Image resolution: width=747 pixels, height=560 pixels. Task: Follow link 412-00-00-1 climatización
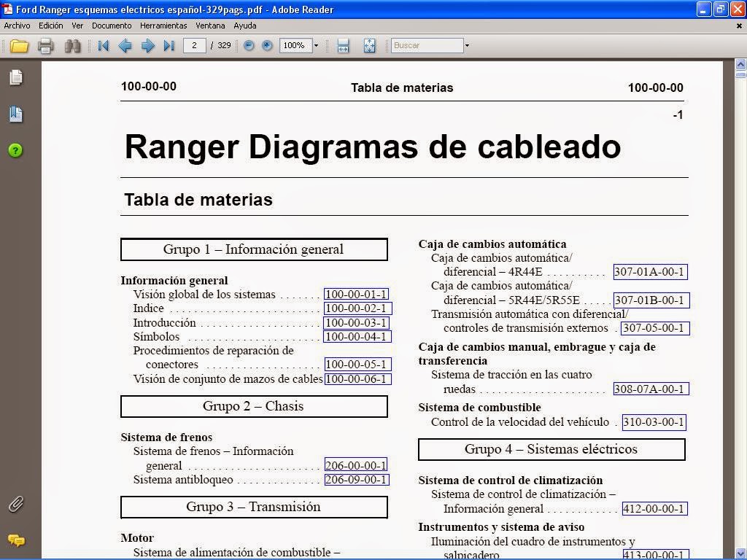point(654,508)
